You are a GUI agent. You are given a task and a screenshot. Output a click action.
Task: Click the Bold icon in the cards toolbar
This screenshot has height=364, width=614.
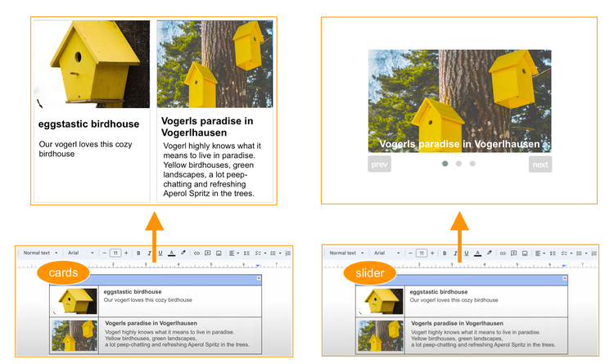(x=139, y=254)
